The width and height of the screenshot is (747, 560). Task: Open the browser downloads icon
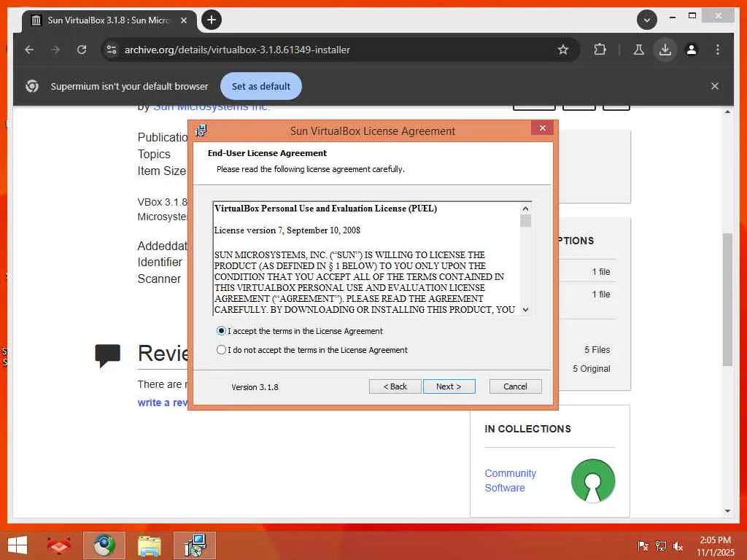(x=665, y=50)
